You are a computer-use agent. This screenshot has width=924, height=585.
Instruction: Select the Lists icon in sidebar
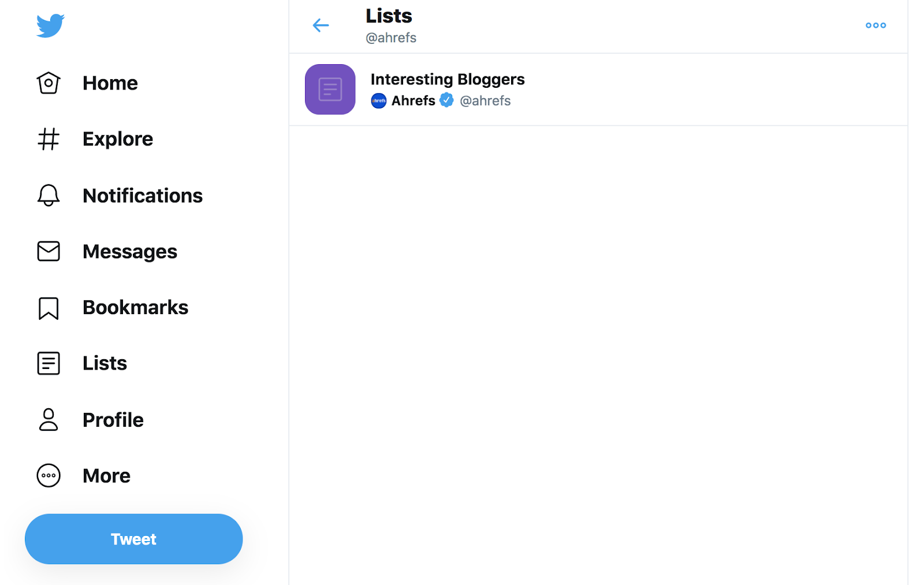point(49,363)
